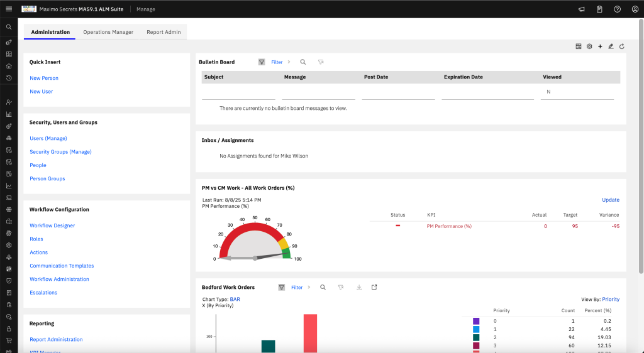
Task: Expand the Bedford Work Orders Filter chevron
Action: 309,288
